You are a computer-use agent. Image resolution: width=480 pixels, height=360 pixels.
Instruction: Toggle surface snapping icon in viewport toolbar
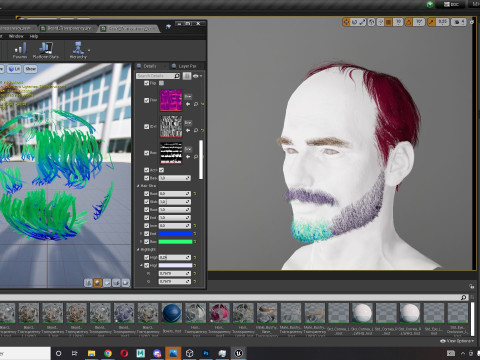pos(380,22)
